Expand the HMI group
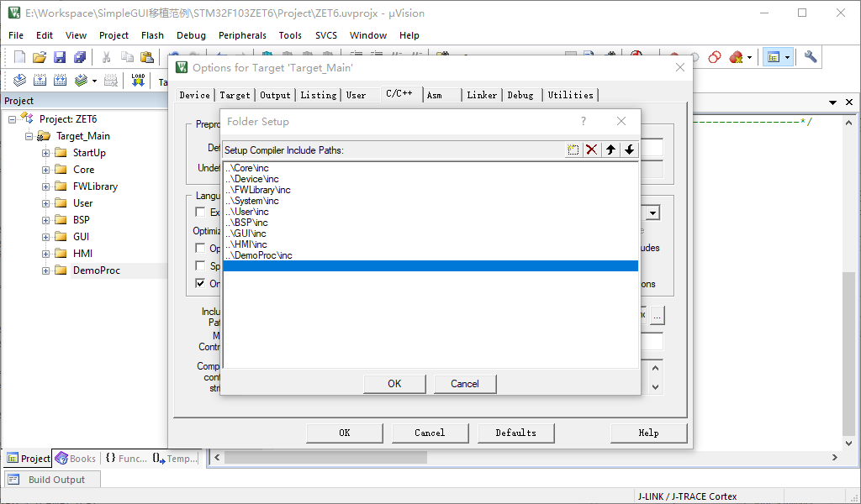The image size is (861, 504). tap(46, 254)
